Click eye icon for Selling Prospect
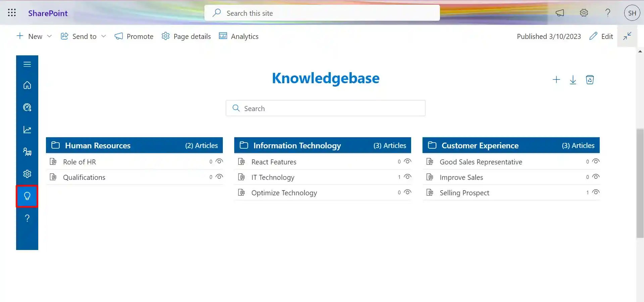This screenshot has height=302, width=644. tap(596, 192)
